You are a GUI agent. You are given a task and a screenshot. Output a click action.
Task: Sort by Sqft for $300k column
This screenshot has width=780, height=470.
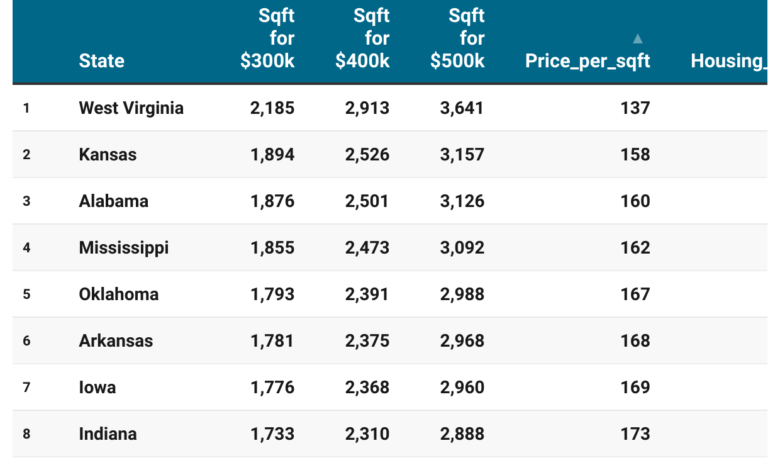pyautogui.click(x=267, y=39)
